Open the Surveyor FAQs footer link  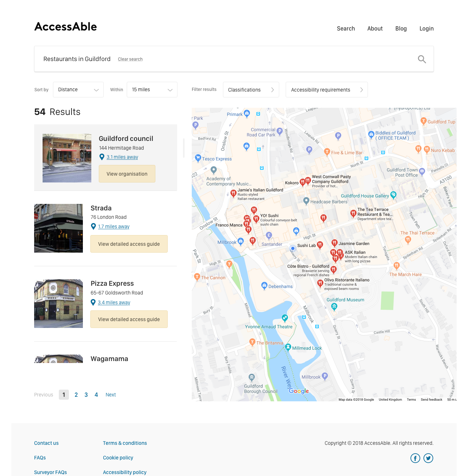pos(50,472)
